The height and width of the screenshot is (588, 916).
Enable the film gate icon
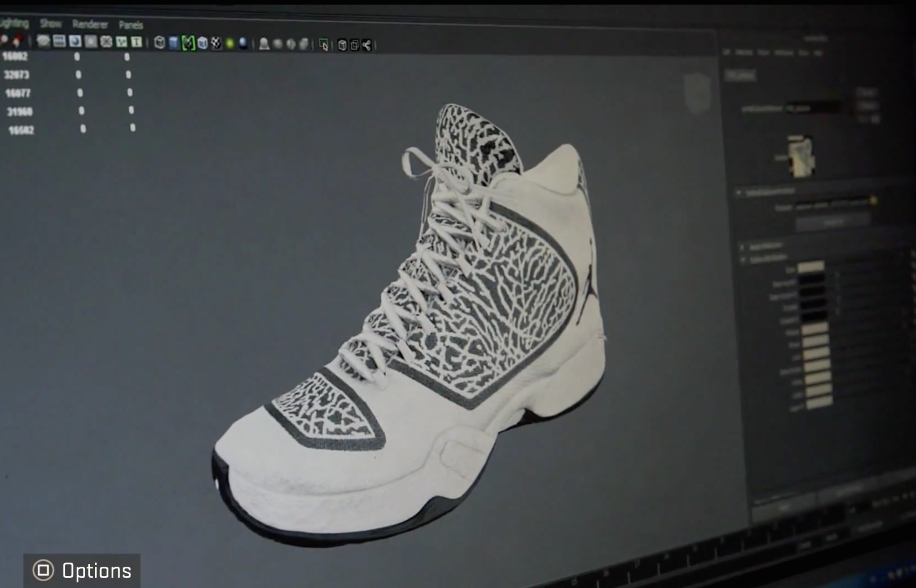point(59,41)
